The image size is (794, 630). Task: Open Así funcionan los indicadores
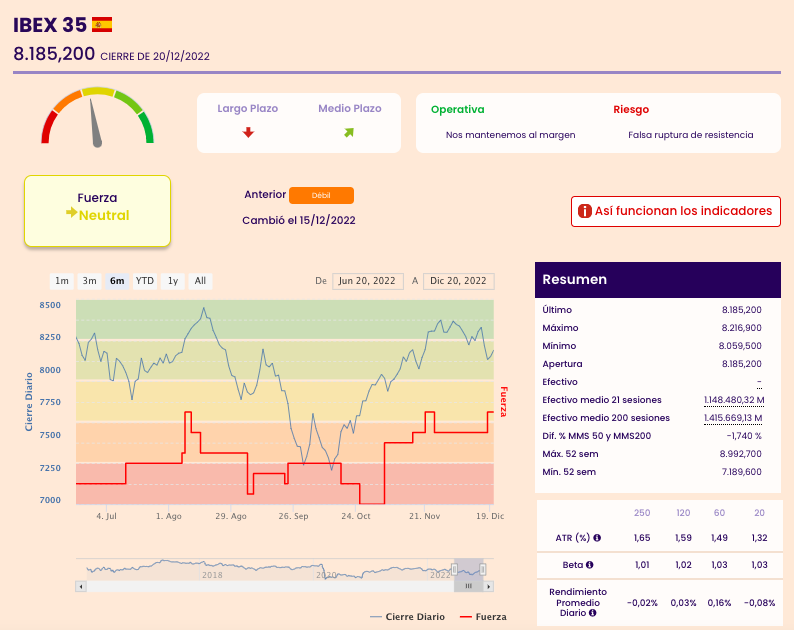pos(676,211)
